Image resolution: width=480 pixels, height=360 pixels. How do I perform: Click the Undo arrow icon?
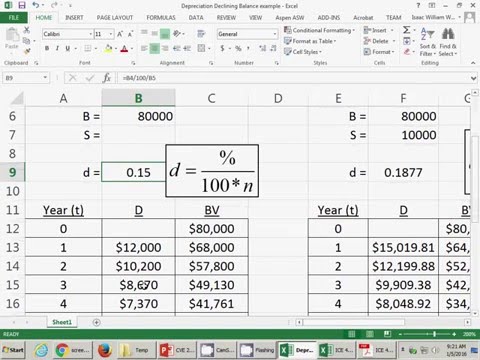[x=35, y=5]
